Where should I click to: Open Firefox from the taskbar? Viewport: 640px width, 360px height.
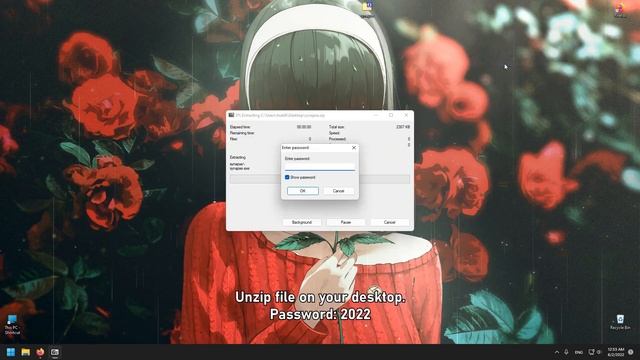coord(40,352)
